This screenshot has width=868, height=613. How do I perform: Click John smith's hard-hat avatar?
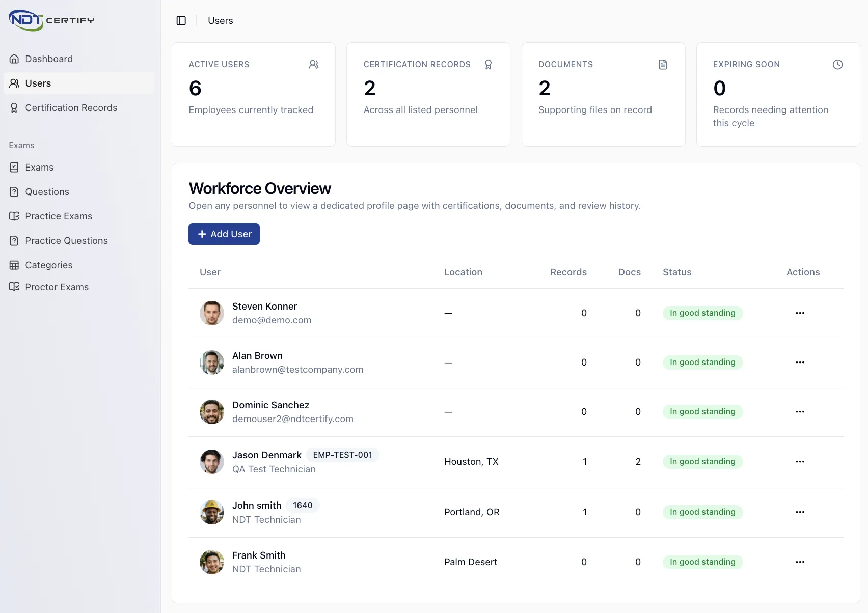click(212, 512)
